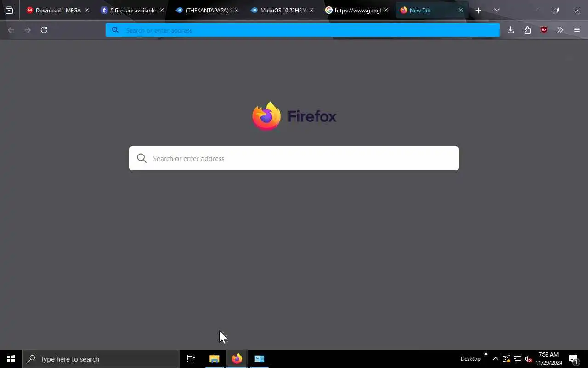The height and width of the screenshot is (368, 588).
Task: Close the Download - MEGA tab
Action: click(86, 10)
